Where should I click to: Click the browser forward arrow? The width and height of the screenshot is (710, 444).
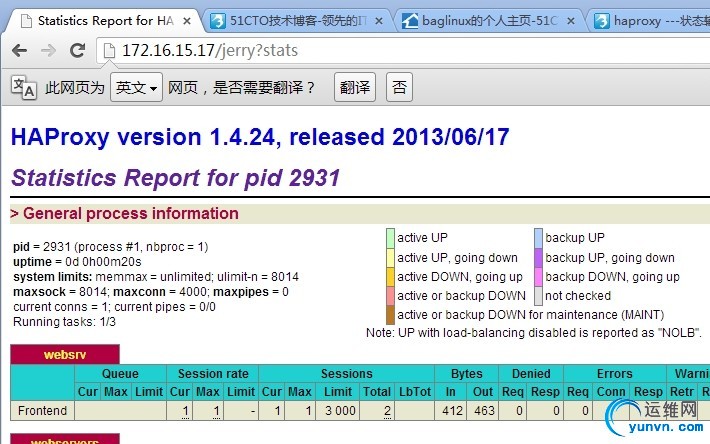click(x=48, y=50)
